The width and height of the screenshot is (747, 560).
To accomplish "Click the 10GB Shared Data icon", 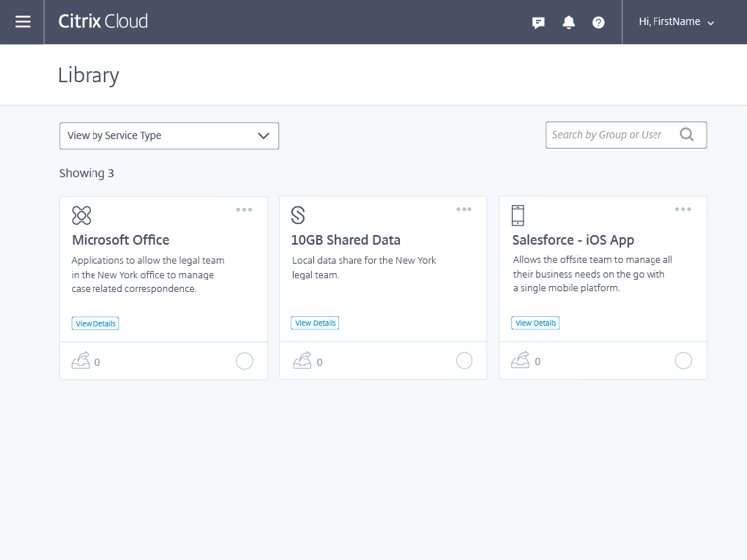I will tap(298, 215).
